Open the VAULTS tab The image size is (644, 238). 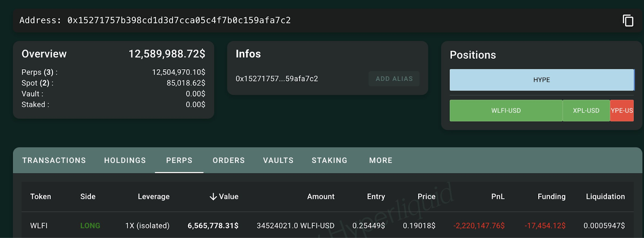point(278,160)
